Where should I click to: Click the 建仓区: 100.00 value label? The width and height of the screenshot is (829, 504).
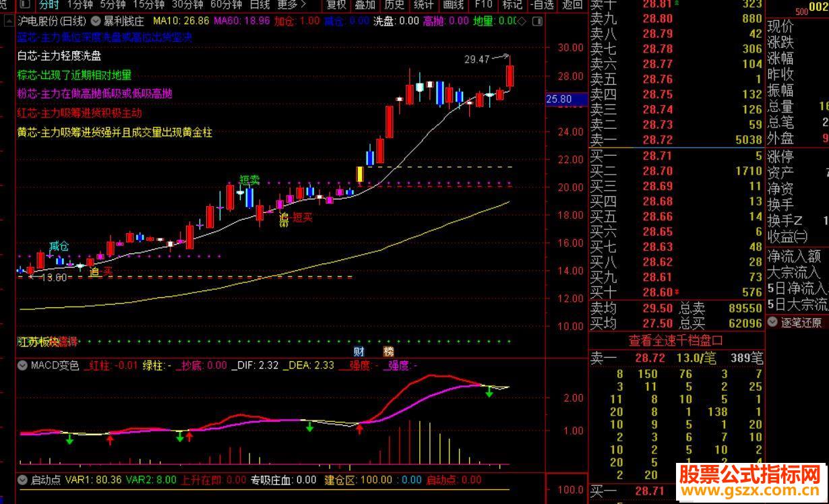pyautogui.click(x=358, y=480)
